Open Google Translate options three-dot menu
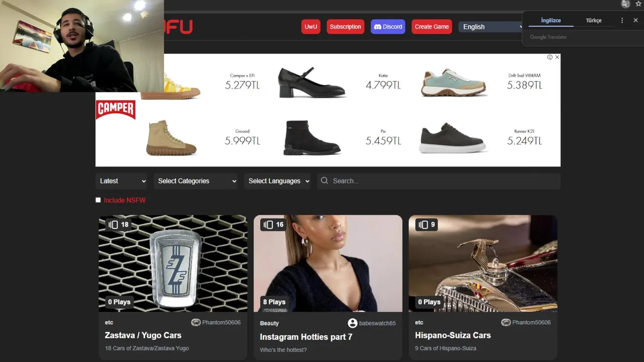Screen dimensions: 644x362 pyautogui.click(x=622, y=21)
